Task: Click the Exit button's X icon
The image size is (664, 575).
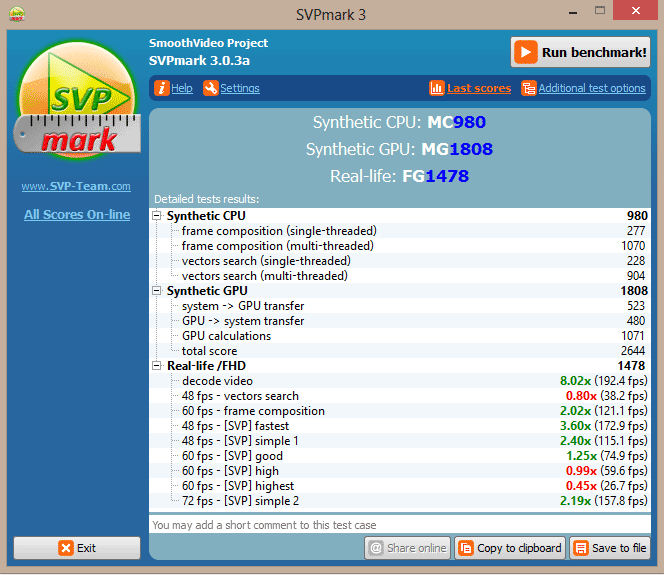Action: [x=66, y=548]
